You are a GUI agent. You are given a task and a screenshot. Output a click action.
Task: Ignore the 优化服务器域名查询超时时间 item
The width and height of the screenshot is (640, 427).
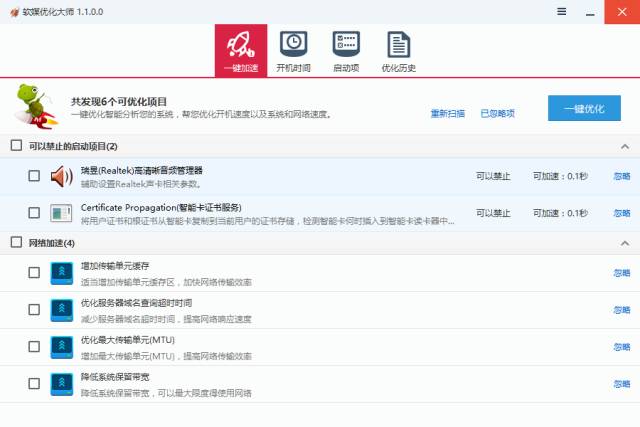click(622, 310)
